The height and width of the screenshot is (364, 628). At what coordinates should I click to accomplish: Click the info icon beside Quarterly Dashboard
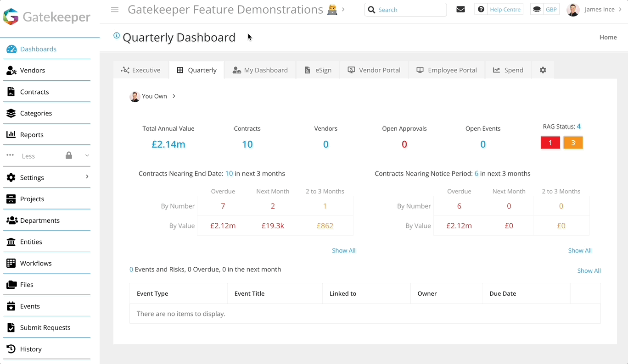click(116, 35)
